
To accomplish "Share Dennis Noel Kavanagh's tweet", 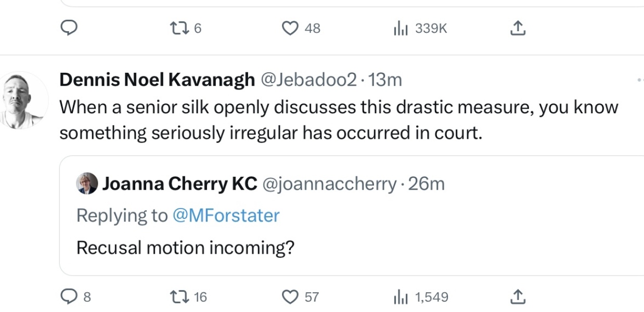I will tap(518, 296).
